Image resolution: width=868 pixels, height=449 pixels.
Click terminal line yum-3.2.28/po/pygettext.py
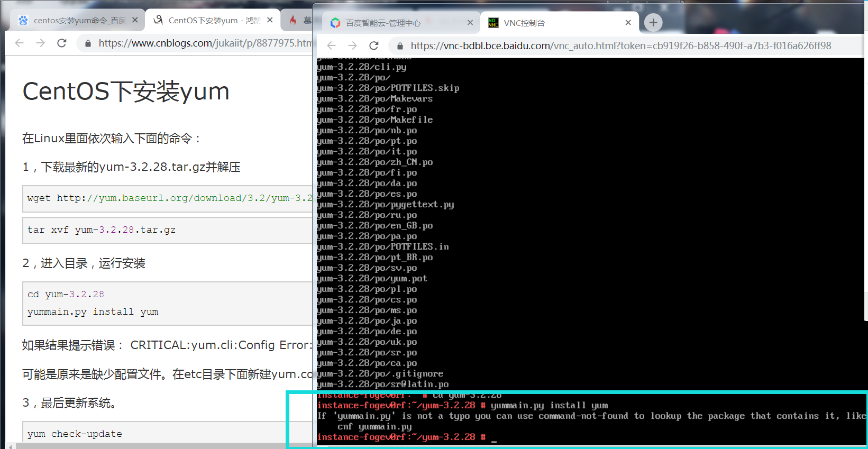pyautogui.click(x=385, y=204)
